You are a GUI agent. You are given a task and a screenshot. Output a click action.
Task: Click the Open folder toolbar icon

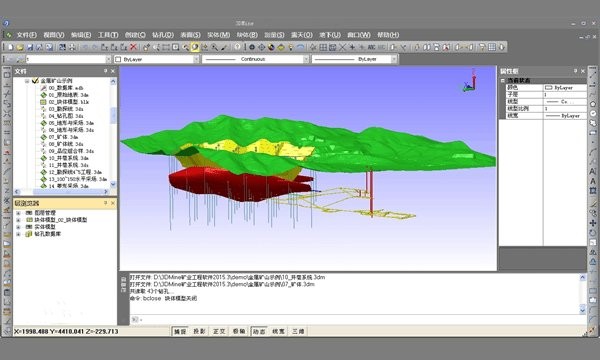click(20, 47)
